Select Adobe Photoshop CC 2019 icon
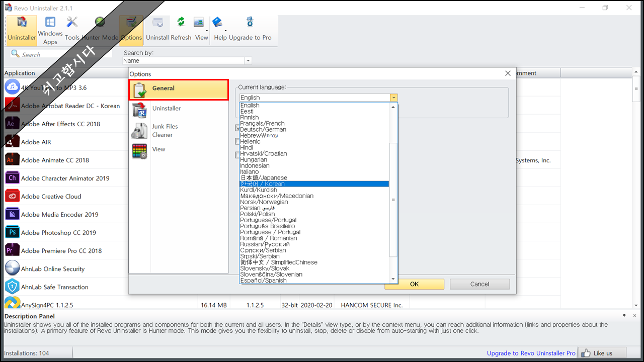The image size is (644, 362). click(x=12, y=232)
